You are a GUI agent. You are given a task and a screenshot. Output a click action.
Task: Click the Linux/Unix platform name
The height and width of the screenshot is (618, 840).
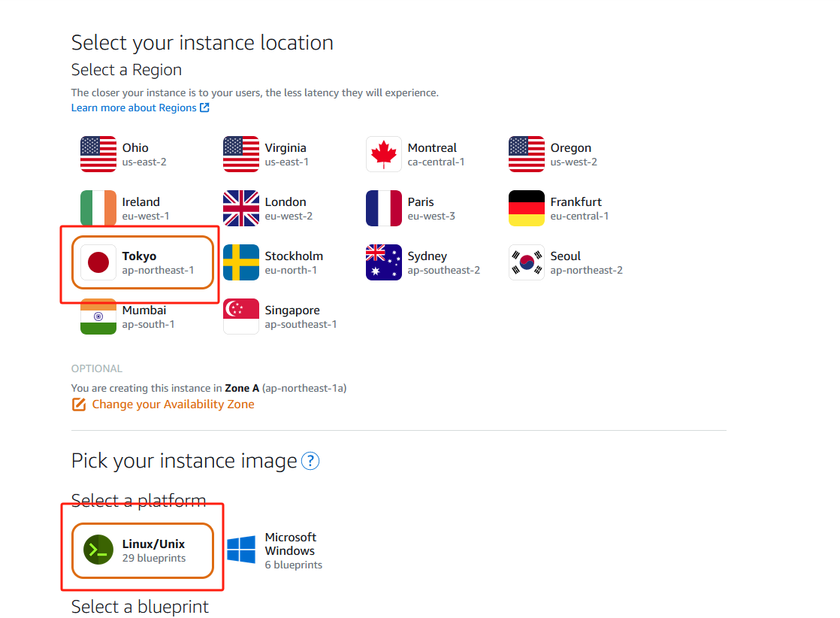click(x=153, y=544)
